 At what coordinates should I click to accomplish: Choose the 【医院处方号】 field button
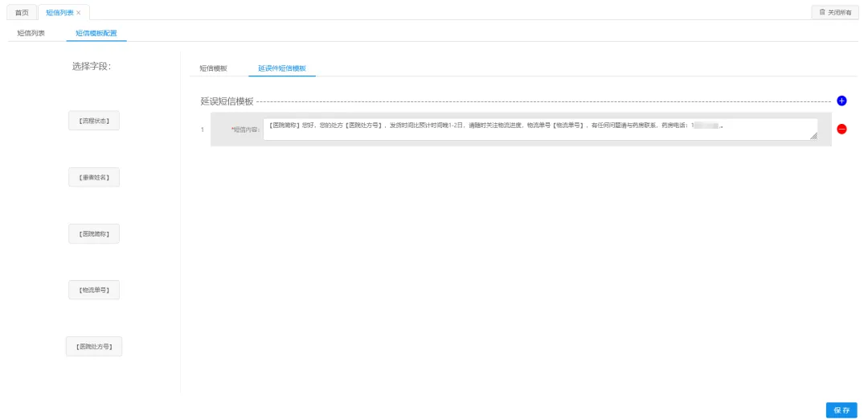94,346
